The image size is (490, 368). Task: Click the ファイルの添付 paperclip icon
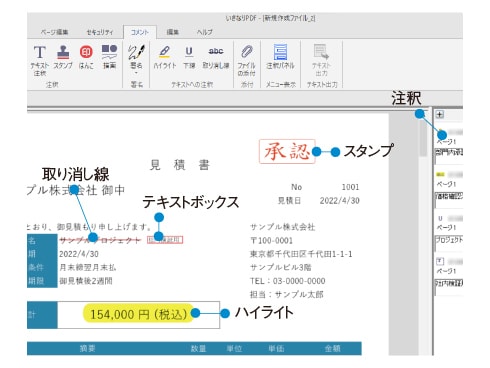(x=246, y=52)
